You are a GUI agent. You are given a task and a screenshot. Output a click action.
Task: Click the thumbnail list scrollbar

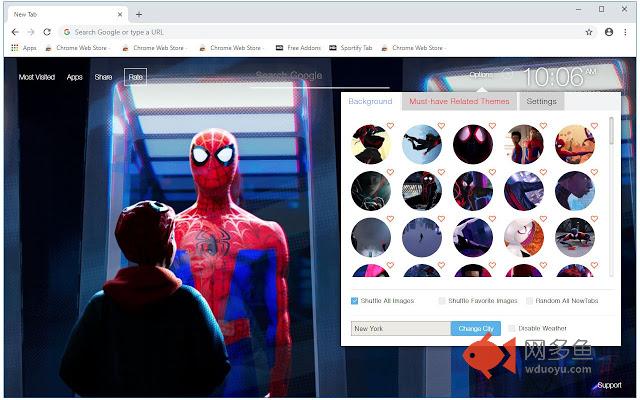coord(611,131)
